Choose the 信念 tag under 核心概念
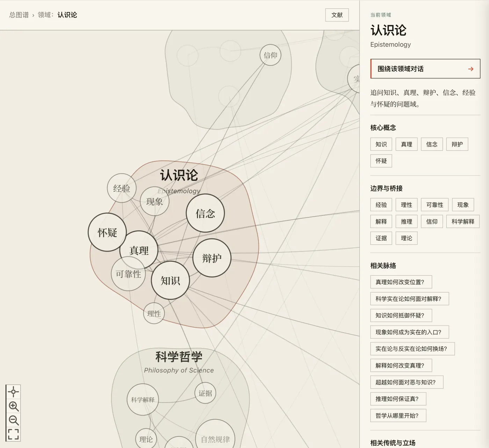489x448 pixels. coord(432,144)
